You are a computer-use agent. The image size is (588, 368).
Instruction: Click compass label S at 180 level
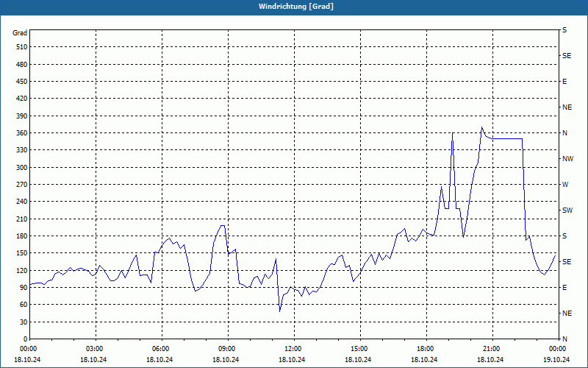tap(564, 236)
